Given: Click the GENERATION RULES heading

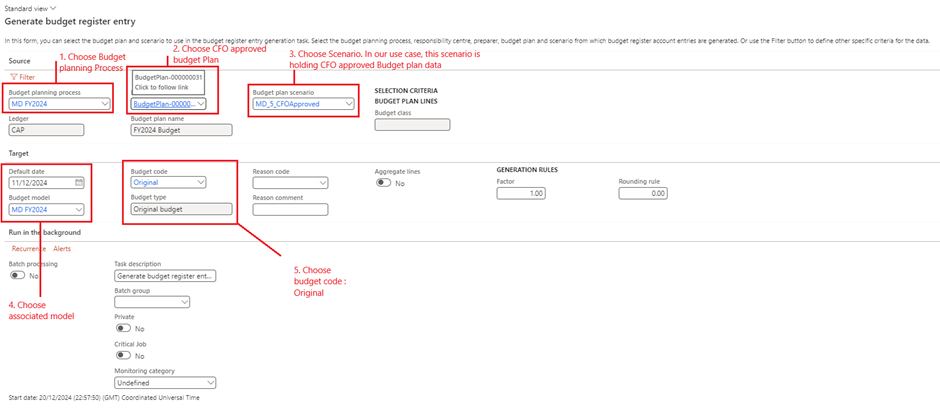Looking at the screenshot, I should [x=528, y=170].
